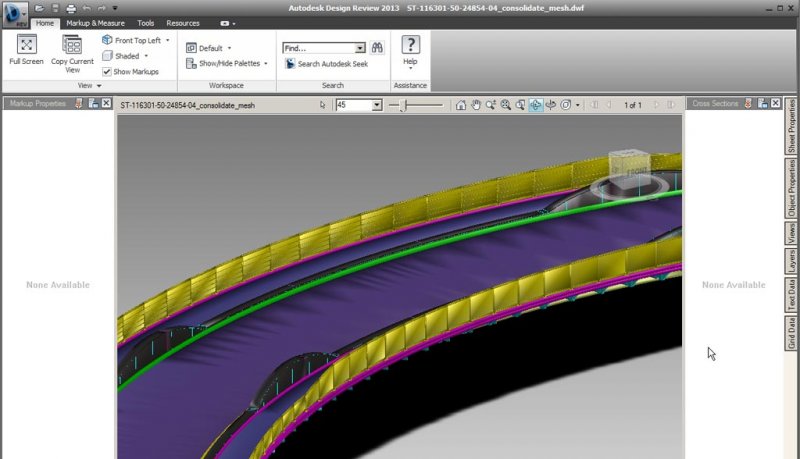The image size is (800, 459).
Task: Click Copy Current View icon
Action: click(x=72, y=52)
